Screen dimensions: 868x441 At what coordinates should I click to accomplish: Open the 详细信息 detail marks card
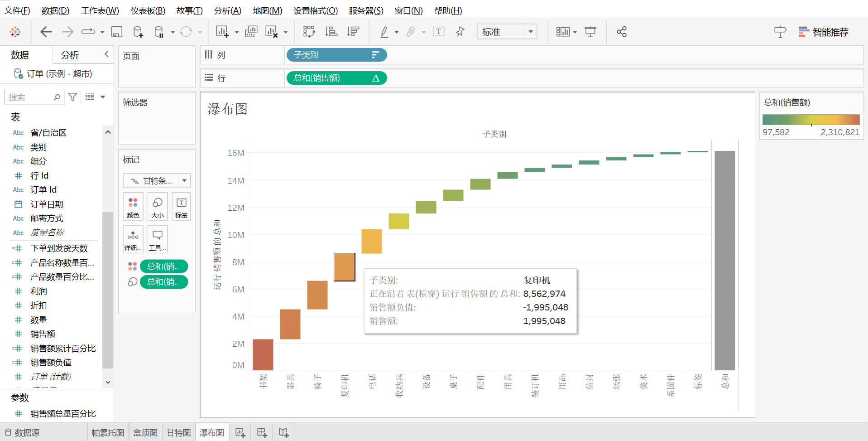pos(133,239)
